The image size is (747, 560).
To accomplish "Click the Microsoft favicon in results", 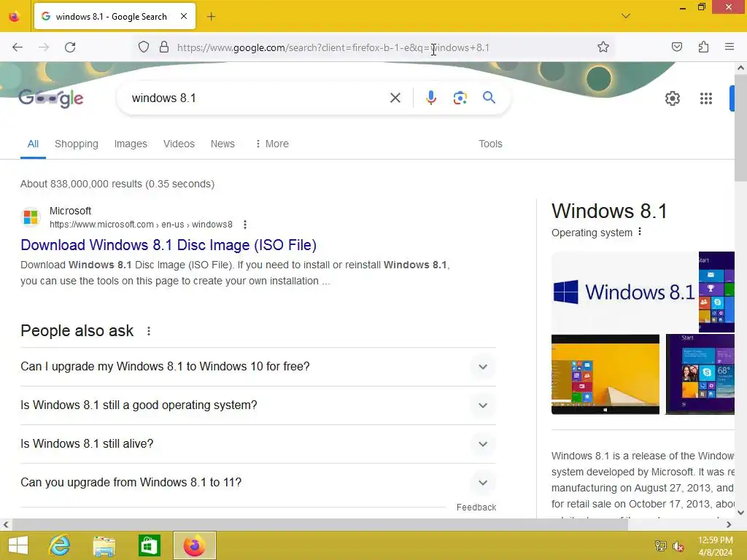I will (x=31, y=217).
